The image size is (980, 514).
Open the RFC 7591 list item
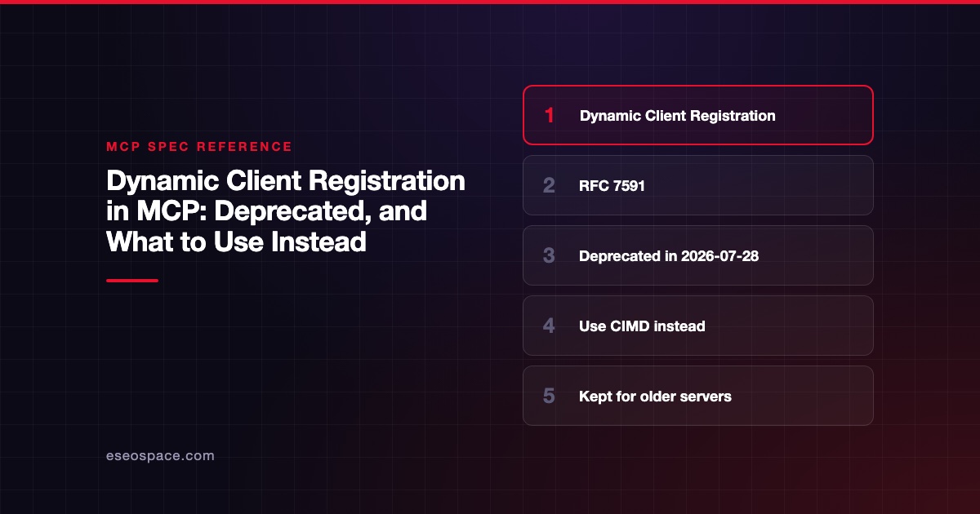click(698, 185)
